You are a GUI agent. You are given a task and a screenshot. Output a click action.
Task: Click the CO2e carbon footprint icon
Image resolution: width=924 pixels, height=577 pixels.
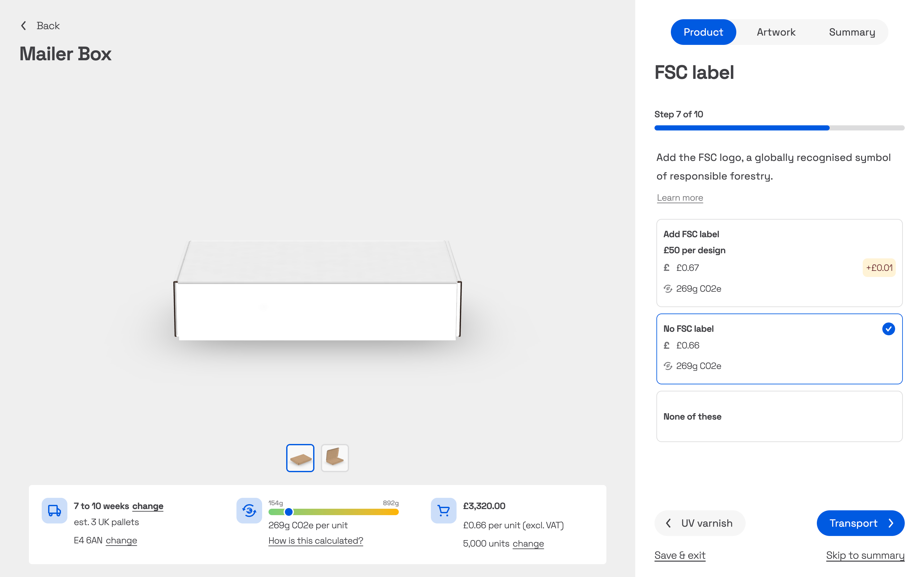(249, 510)
